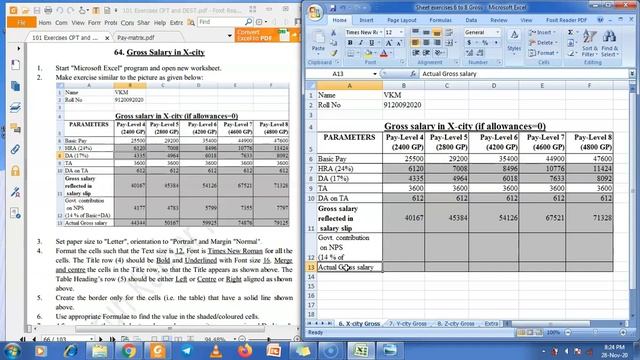The image size is (640, 360).
Task: Switch to the Y-city Gross sheet tab
Action: pyautogui.click(x=407, y=324)
